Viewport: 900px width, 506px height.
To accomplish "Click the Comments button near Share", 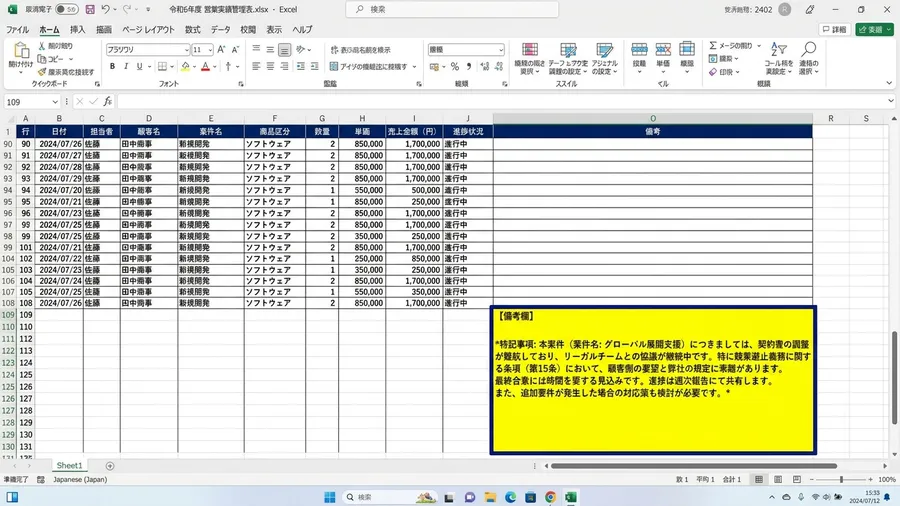I will click(x=834, y=30).
